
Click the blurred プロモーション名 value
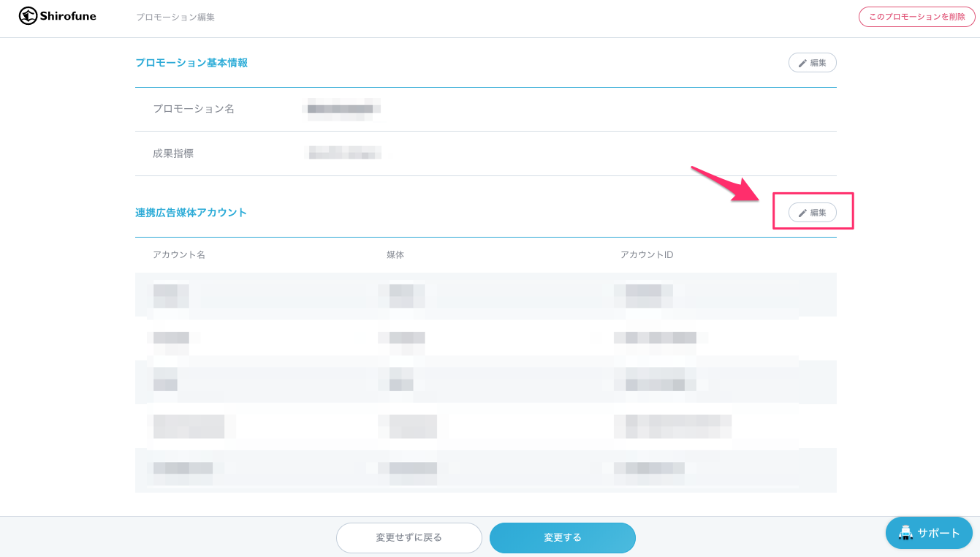click(341, 109)
